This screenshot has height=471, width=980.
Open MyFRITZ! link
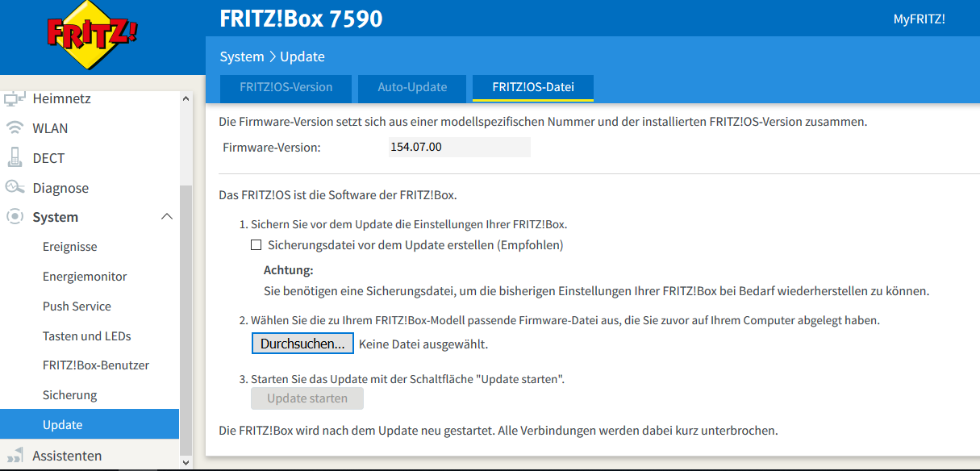tap(919, 19)
